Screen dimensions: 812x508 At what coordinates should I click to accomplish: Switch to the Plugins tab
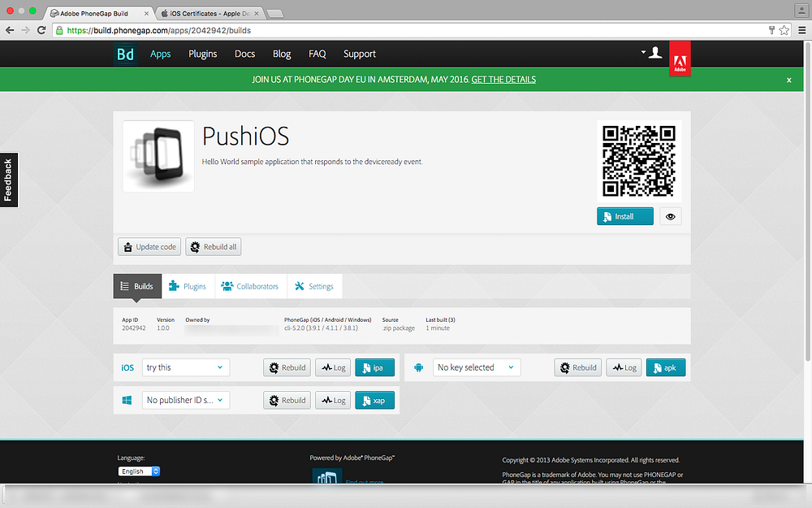[188, 286]
